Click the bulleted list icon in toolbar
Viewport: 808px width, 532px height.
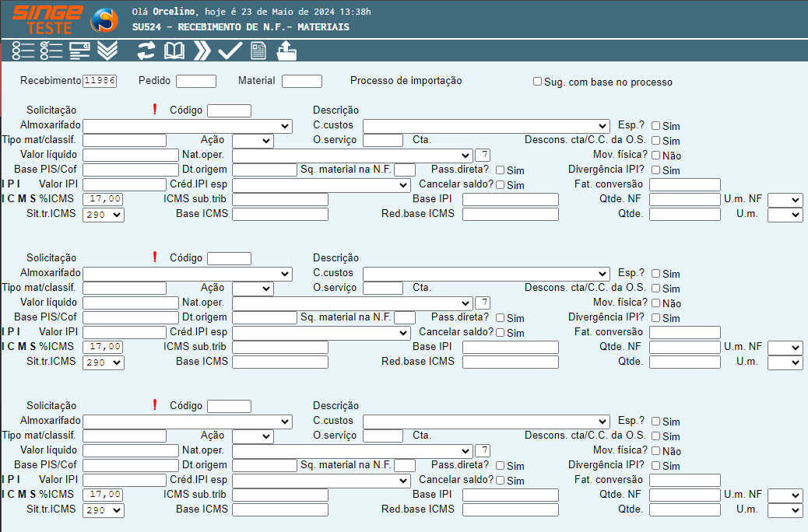tap(23, 51)
